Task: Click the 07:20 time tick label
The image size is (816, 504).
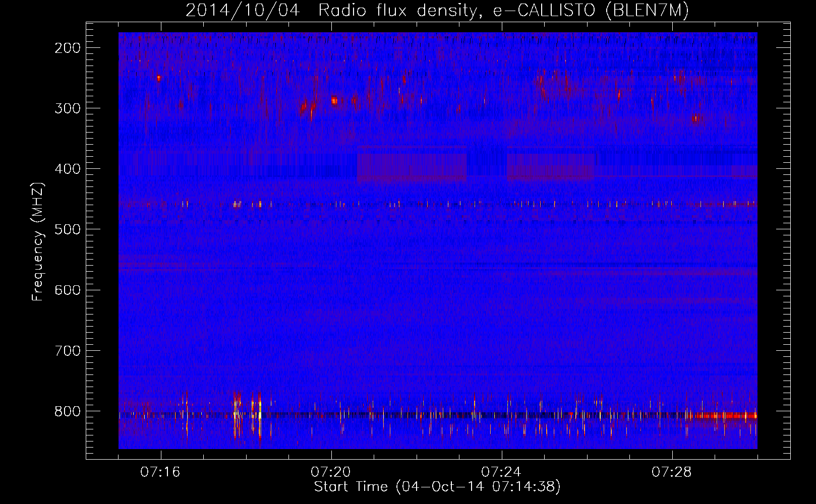Action: tap(331, 472)
